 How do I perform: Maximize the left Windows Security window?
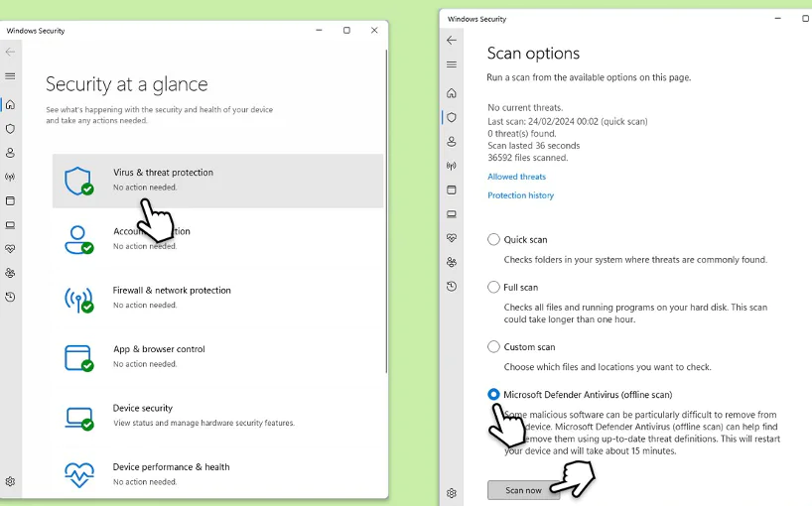[x=347, y=31]
